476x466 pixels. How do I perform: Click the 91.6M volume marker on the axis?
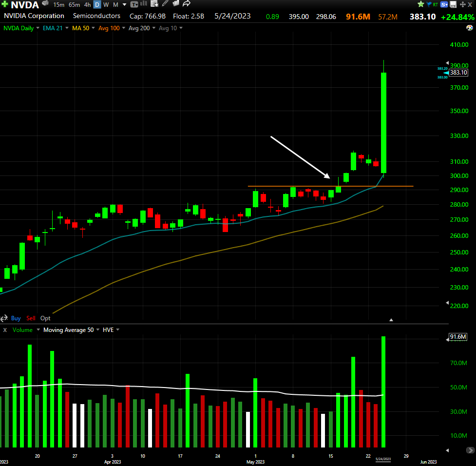click(x=458, y=337)
